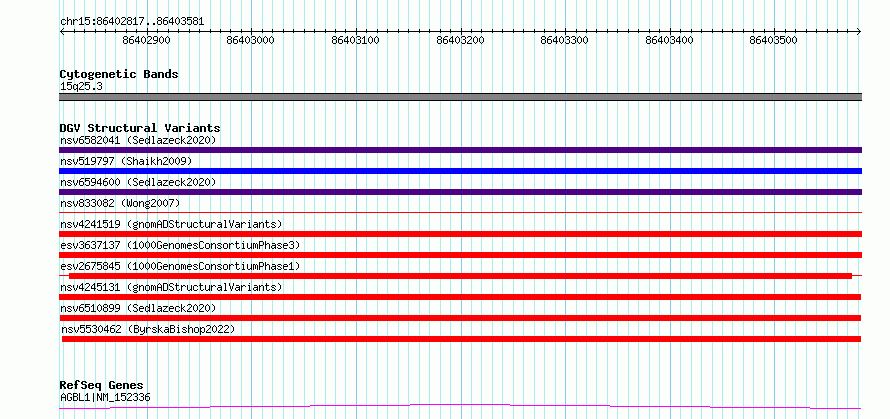Click the Cytogenetic Bands track heading
Viewport: 890px width, 419px height.
pos(119,74)
